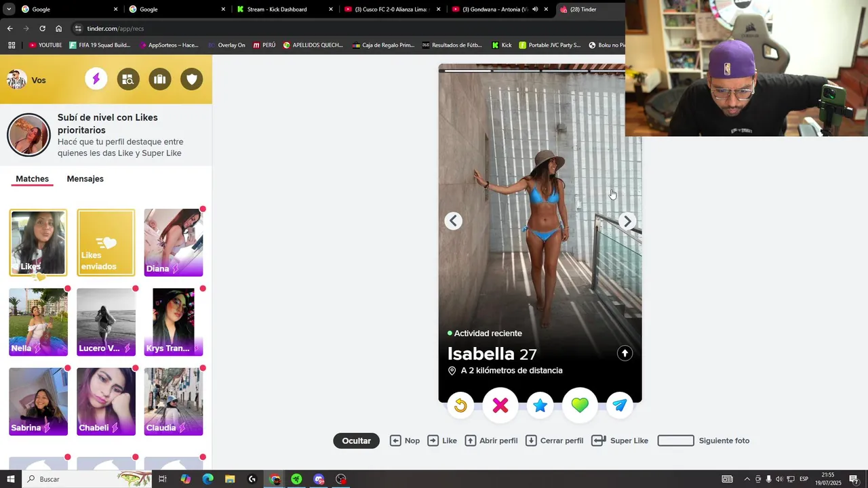Click the Isabella 27 name text

[x=492, y=354]
